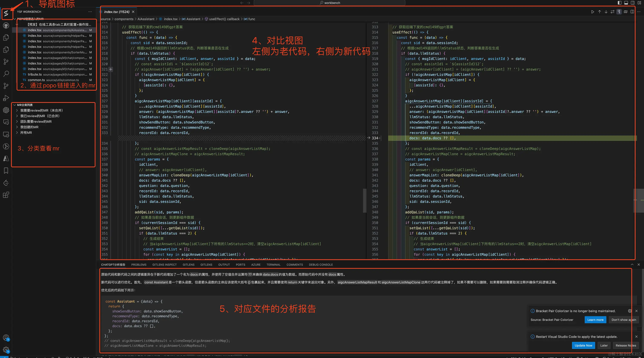The width and height of the screenshot is (644, 358).
Task: Switch to the TERMINAL tab
Action: [x=273, y=265]
